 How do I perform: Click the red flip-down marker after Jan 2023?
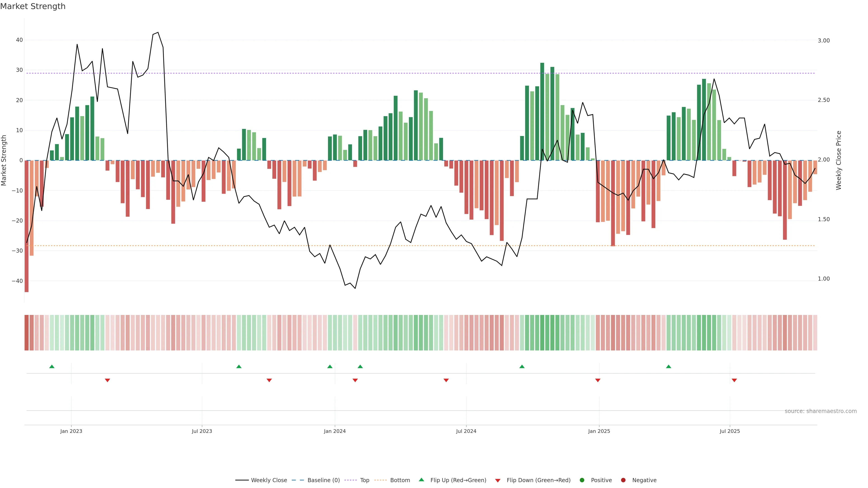point(108,380)
